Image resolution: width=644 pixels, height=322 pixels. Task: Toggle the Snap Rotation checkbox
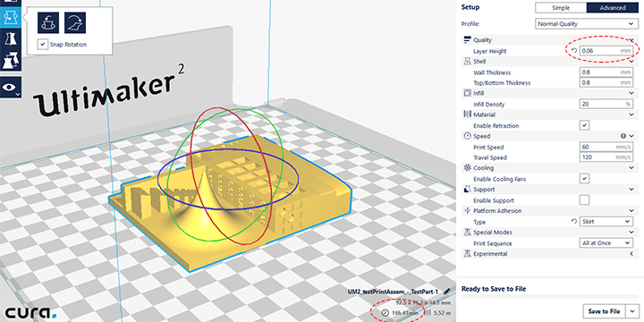pyautogui.click(x=43, y=44)
